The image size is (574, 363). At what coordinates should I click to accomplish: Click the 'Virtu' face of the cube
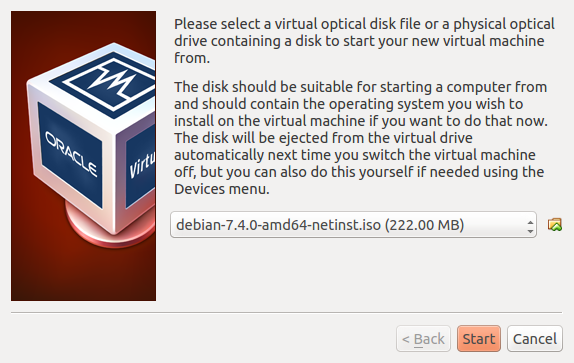pos(141,165)
